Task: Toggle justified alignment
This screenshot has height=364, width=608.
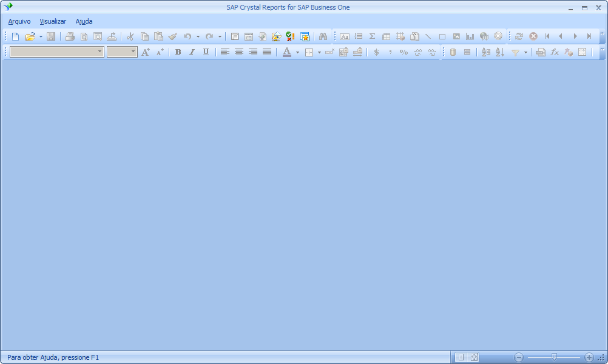Action: [267, 52]
